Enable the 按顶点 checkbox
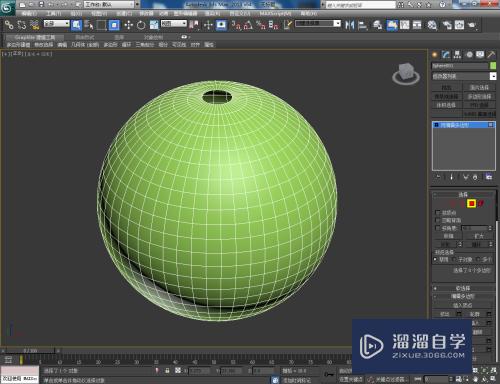Viewport: 500px width, 384px height. coord(438,212)
